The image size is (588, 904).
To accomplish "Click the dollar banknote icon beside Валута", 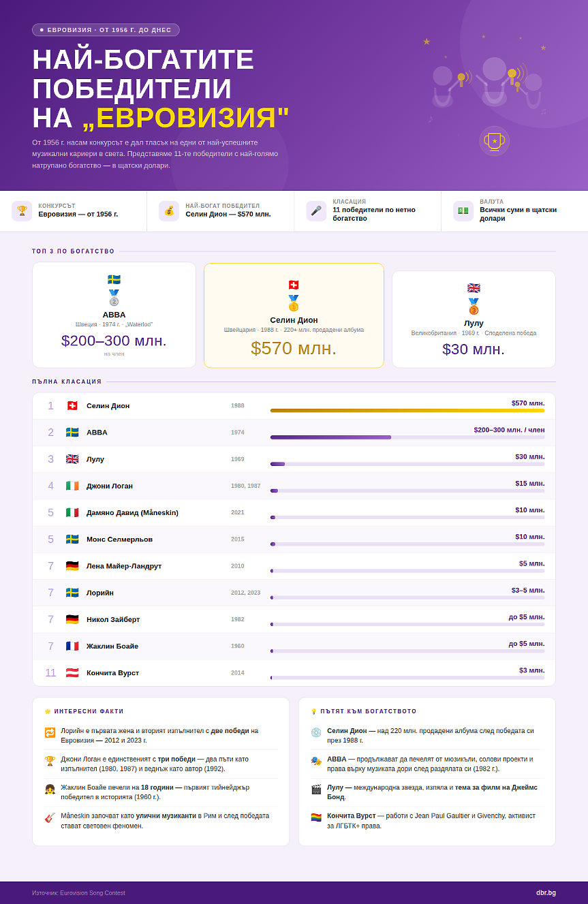I will point(463,211).
